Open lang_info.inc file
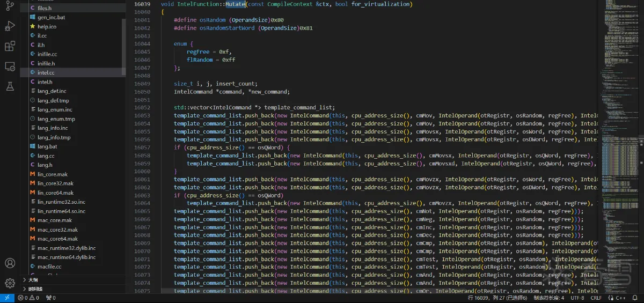 [x=73, y=128]
